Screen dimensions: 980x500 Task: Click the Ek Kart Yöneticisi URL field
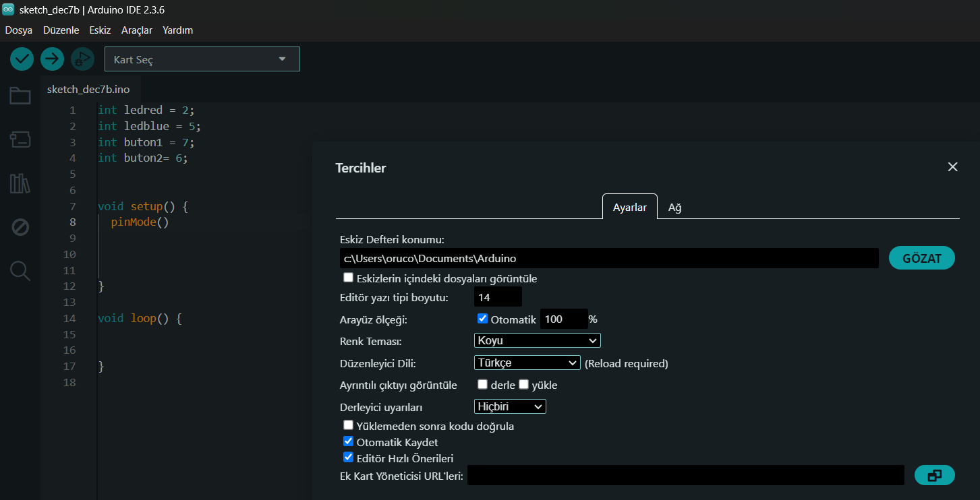coord(685,475)
